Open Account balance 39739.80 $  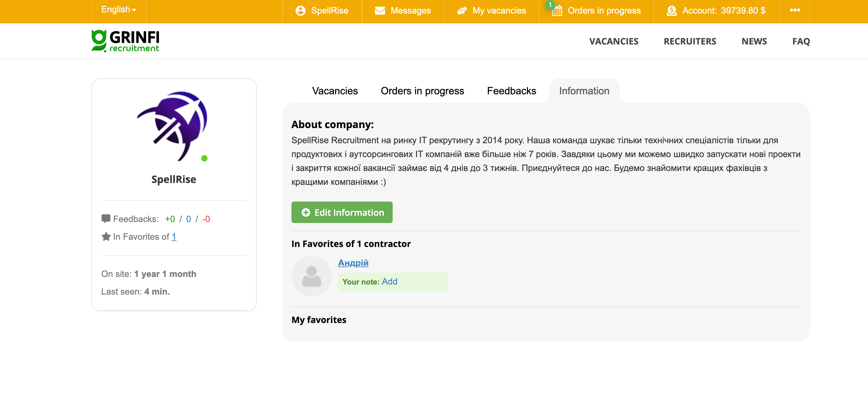pos(716,11)
